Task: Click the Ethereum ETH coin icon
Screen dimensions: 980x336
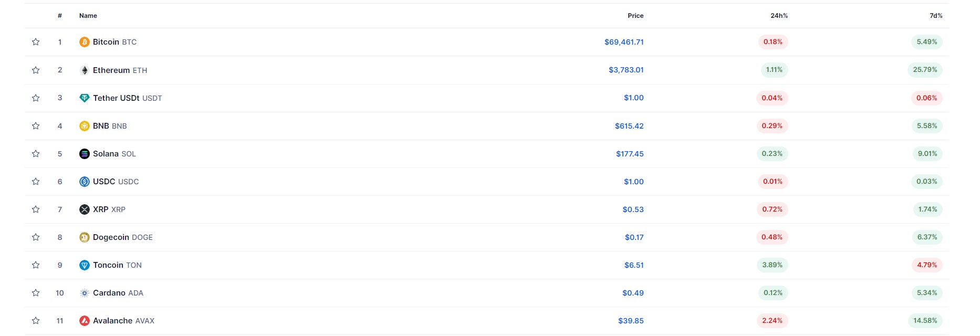Action: pos(85,70)
